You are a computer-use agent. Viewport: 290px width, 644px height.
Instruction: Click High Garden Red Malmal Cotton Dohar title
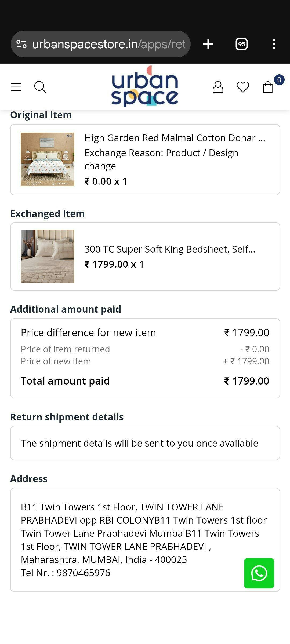[x=175, y=138]
